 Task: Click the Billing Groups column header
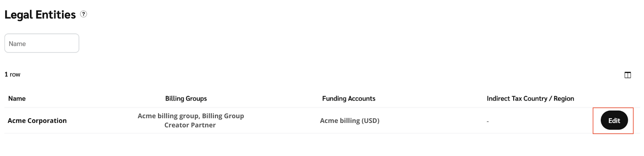pos(186,98)
